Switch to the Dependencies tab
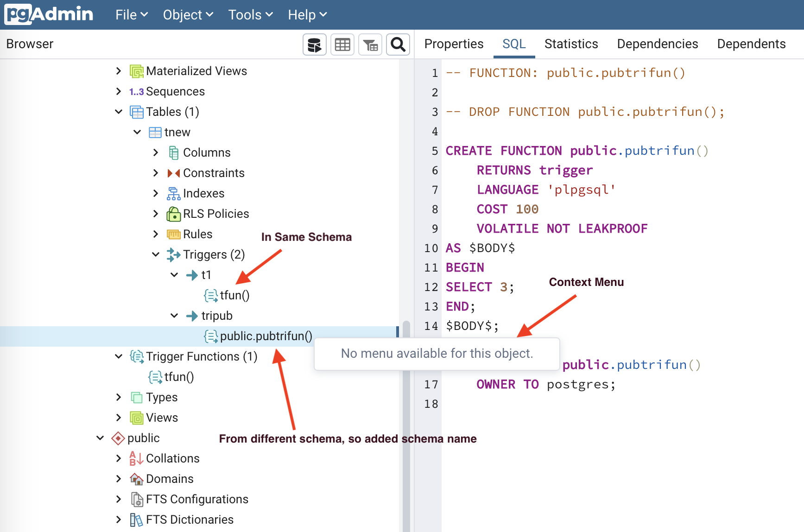 tap(657, 44)
